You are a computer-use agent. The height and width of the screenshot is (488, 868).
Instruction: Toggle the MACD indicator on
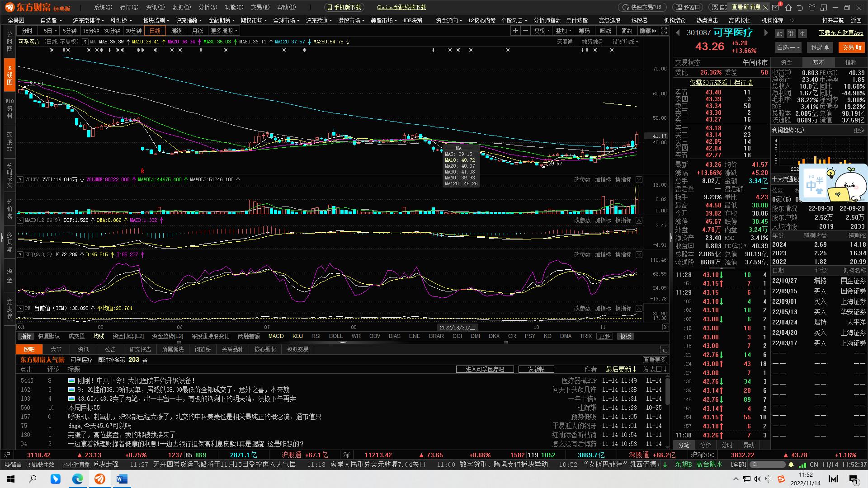[x=276, y=336]
